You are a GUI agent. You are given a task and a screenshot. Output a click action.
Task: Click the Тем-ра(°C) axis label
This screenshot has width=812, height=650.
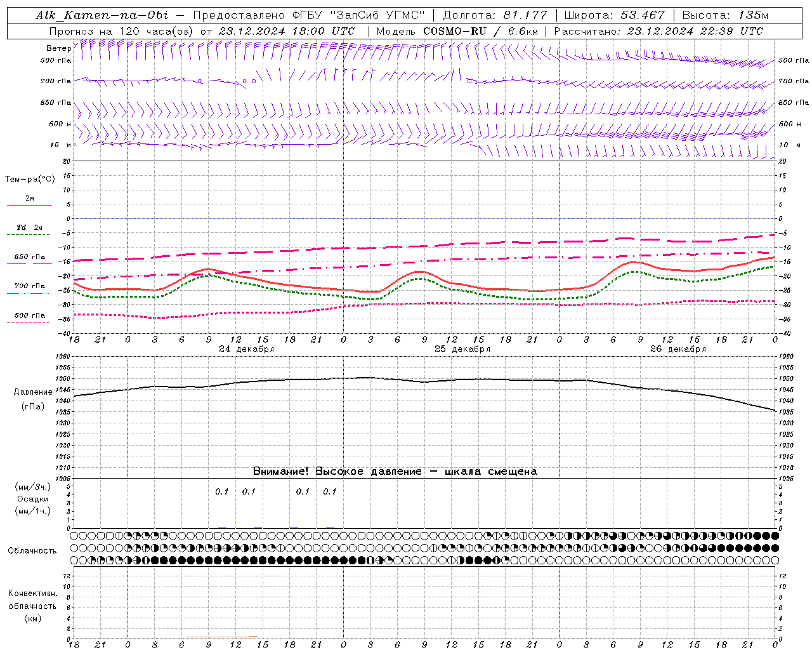pos(30,180)
